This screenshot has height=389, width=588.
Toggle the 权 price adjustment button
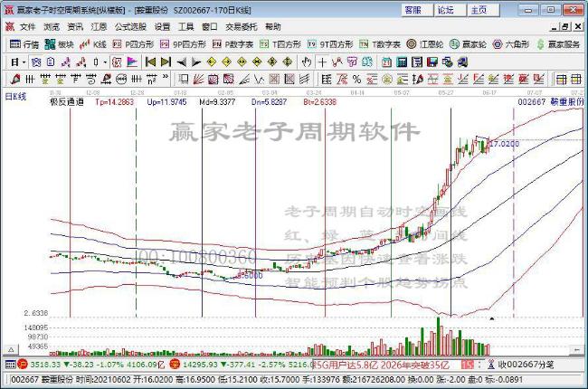[117, 62]
